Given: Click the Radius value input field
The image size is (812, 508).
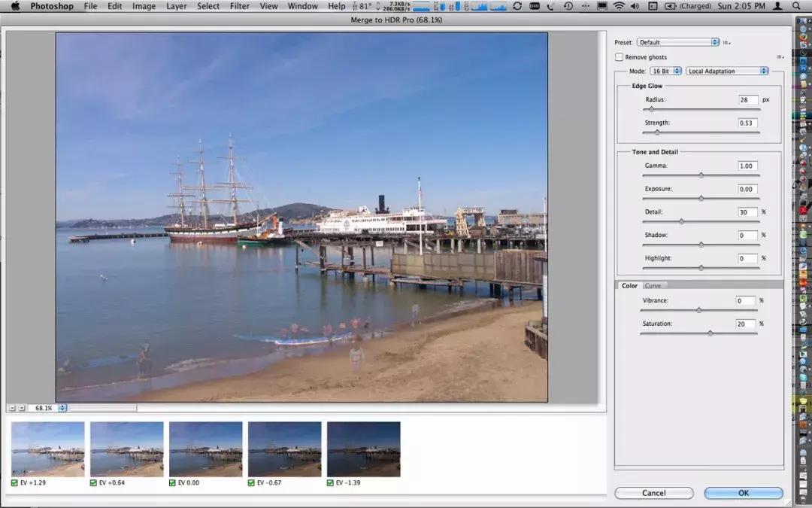Looking at the screenshot, I should 747,99.
